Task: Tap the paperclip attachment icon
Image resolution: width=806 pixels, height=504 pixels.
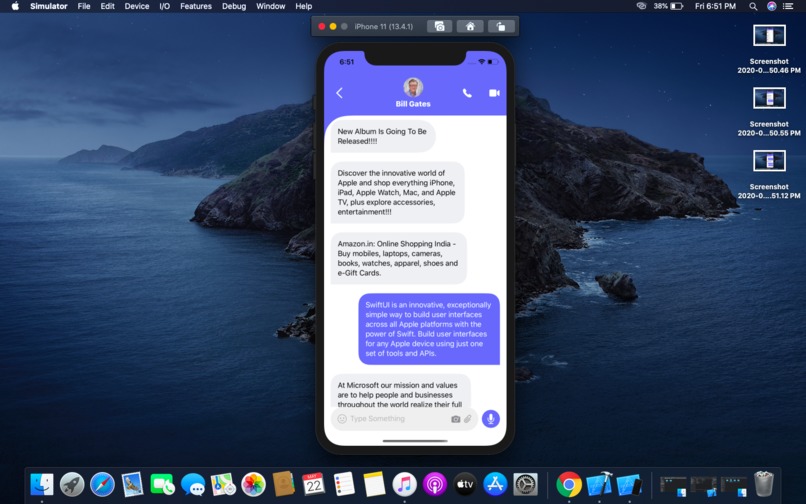Action: (x=468, y=419)
